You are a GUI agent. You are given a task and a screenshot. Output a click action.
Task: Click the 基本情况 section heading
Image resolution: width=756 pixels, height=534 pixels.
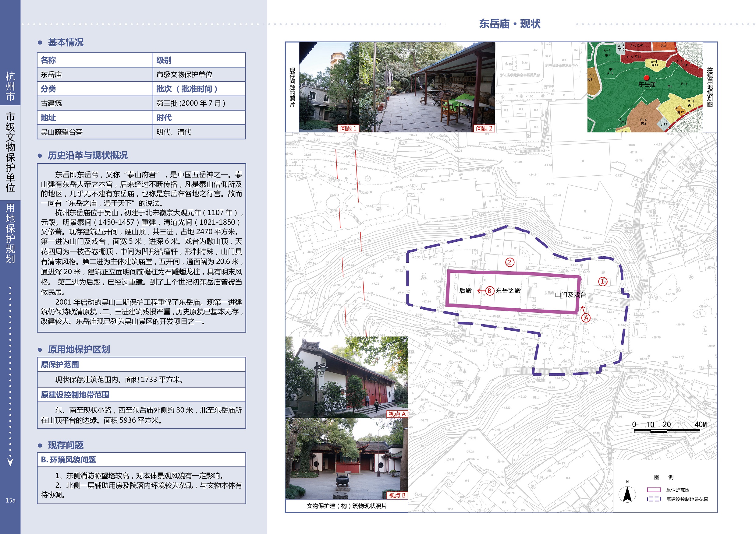click(x=66, y=42)
